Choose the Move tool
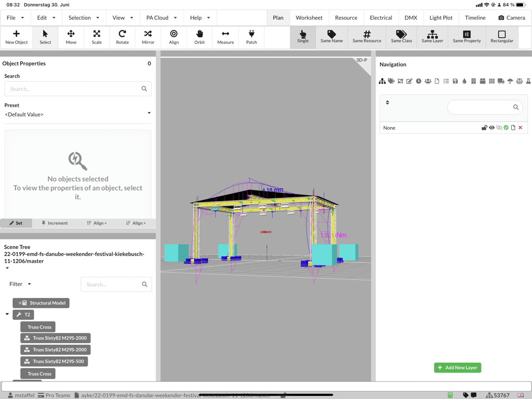The image size is (532, 399). tap(71, 38)
